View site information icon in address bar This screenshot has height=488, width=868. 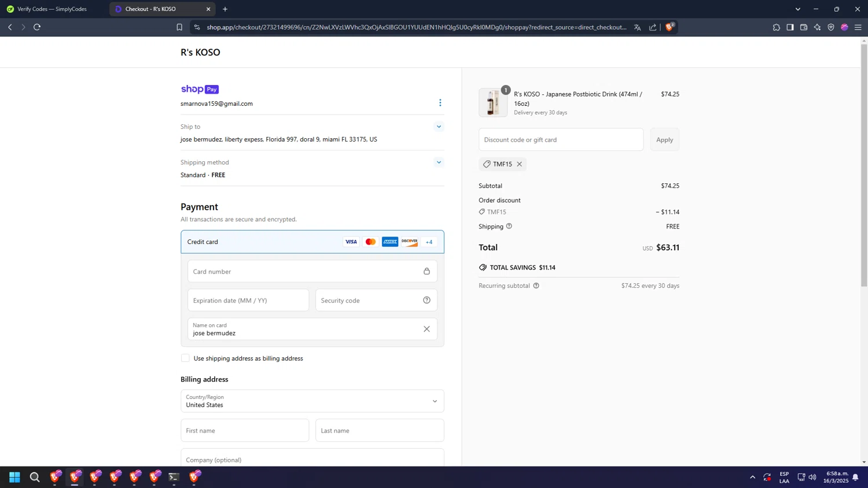point(197,27)
